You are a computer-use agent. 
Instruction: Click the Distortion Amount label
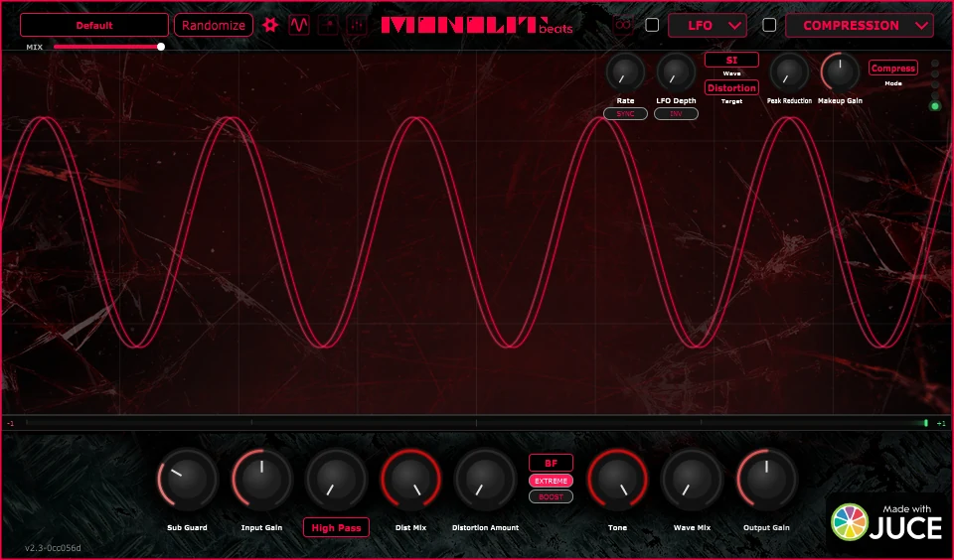485,528
